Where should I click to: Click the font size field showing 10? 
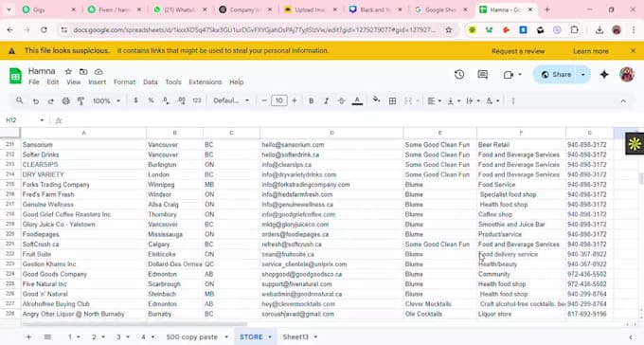point(278,100)
